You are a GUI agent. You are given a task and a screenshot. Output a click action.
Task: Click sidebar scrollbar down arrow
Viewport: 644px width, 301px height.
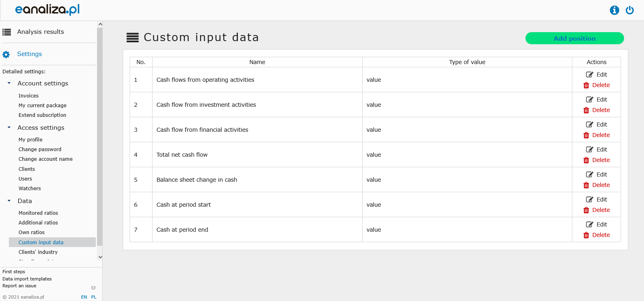pos(100,257)
